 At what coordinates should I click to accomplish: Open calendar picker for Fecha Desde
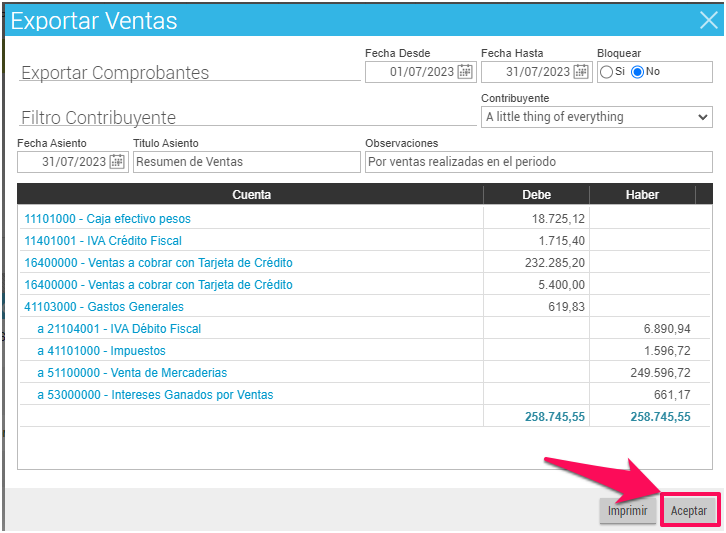click(464, 72)
